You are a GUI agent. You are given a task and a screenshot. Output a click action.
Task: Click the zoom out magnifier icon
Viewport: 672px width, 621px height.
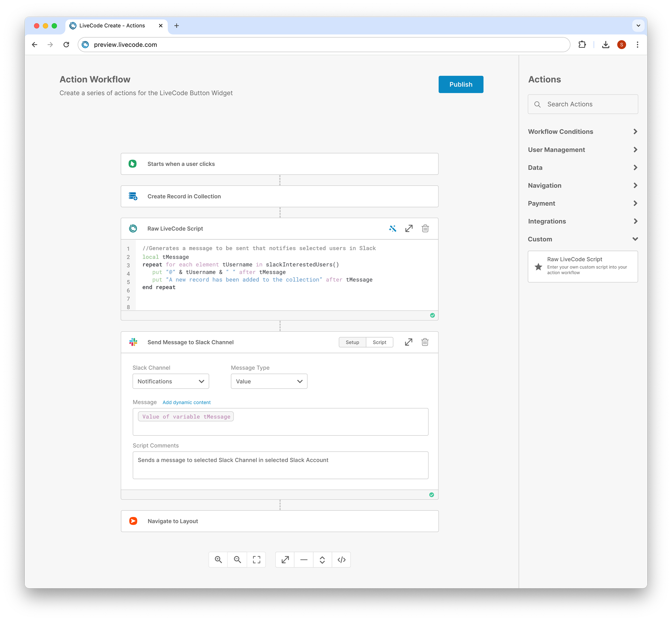(237, 560)
